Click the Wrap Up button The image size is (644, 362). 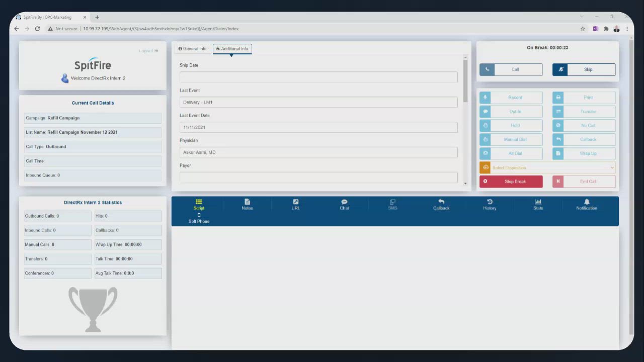(x=584, y=153)
